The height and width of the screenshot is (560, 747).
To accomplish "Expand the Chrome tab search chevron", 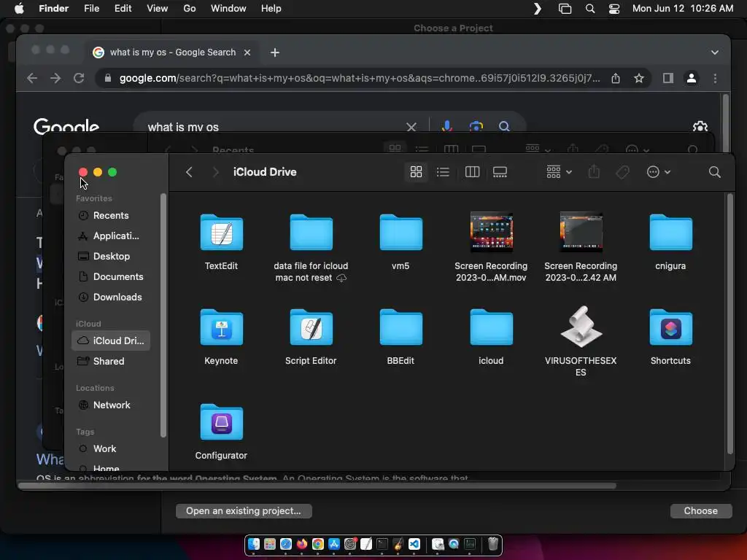I will tap(715, 52).
